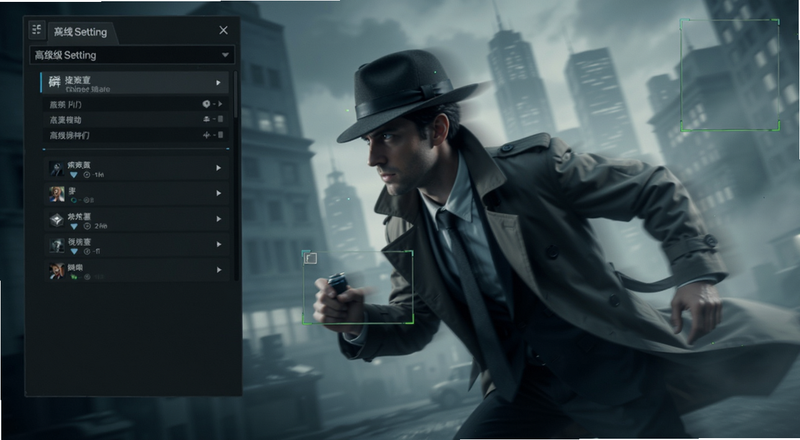
Task: Open the cube icon thumbnail row
Action: click(57, 219)
